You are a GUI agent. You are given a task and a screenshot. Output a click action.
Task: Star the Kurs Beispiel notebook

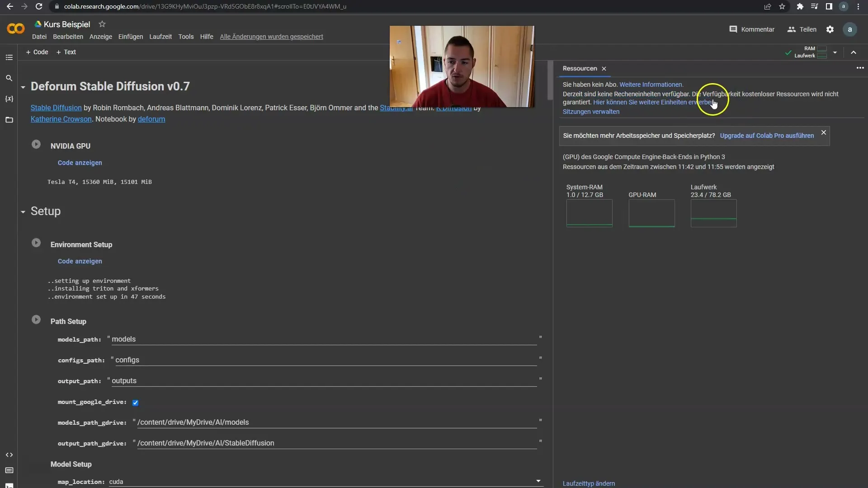102,24
